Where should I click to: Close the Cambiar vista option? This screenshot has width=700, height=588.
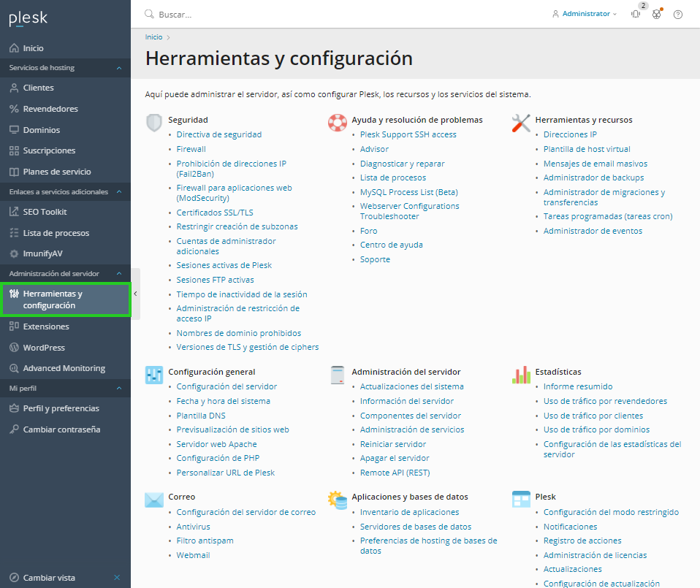[117, 578]
